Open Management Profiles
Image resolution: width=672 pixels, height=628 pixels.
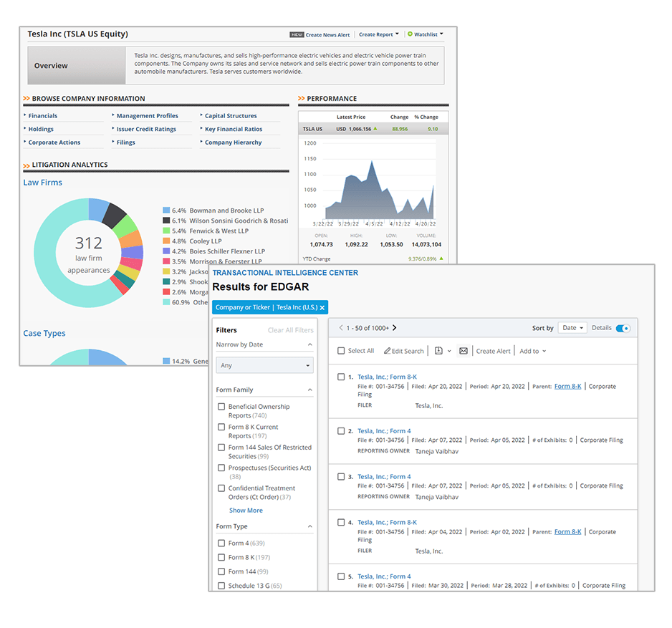pos(148,116)
